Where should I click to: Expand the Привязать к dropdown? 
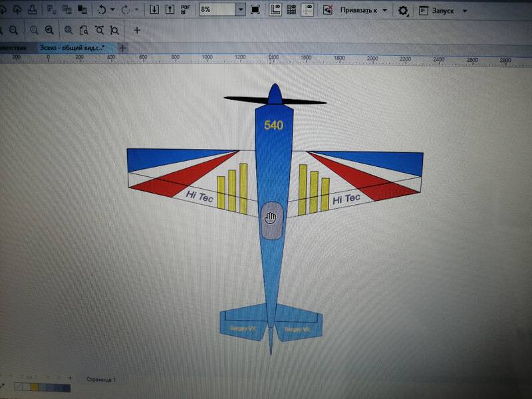tap(384, 11)
